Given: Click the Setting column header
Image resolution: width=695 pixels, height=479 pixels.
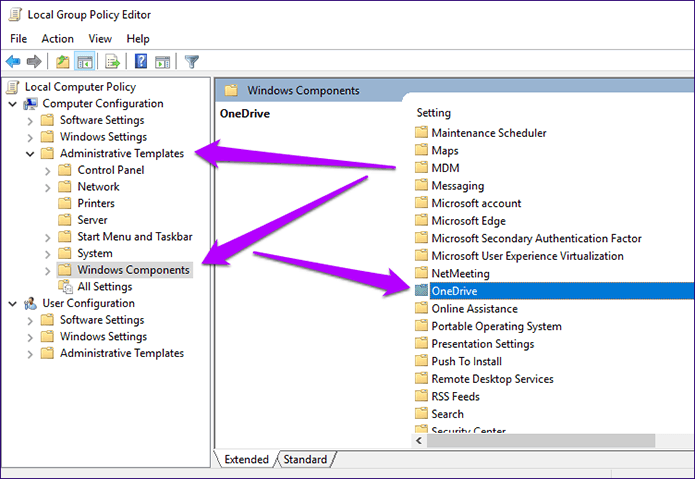Looking at the screenshot, I should tap(433, 113).
